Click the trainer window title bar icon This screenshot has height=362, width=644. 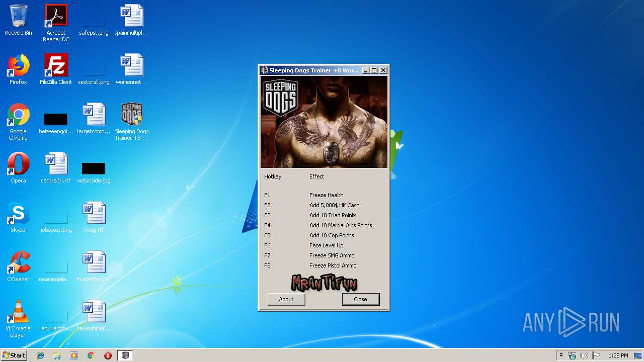[x=264, y=70]
